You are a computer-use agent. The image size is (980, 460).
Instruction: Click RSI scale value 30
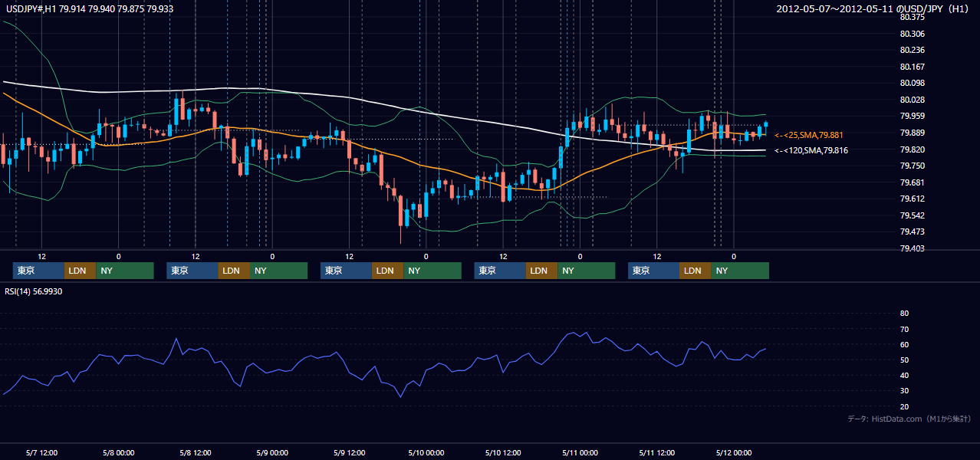904,391
